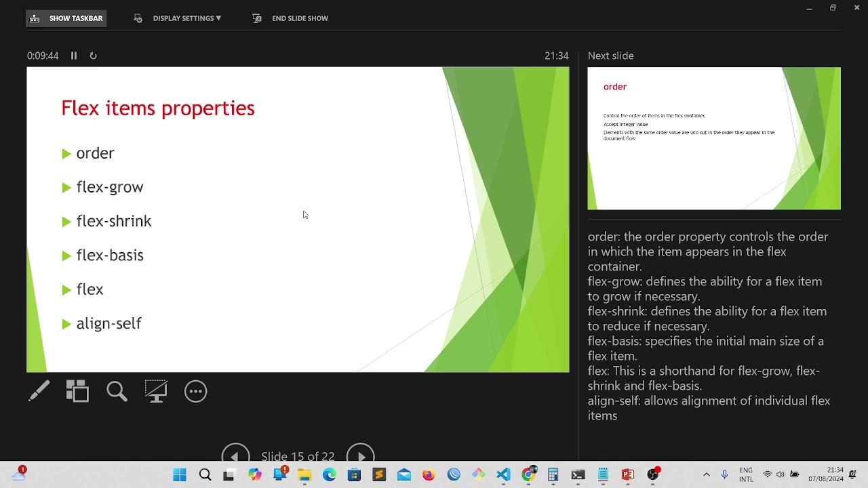This screenshot has height=488, width=868.
Task: Click the 'order' bullet on the slide
Action: coord(96,153)
